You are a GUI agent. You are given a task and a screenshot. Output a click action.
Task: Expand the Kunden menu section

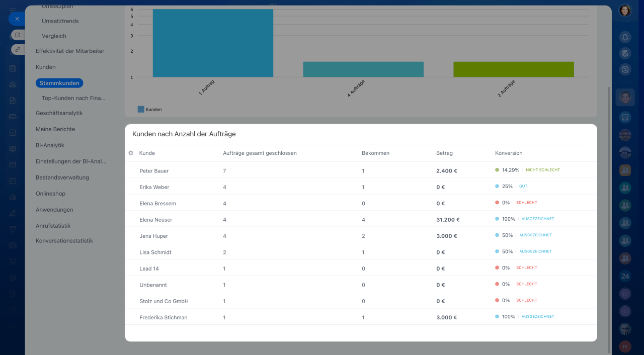click(x=45, y=67)
